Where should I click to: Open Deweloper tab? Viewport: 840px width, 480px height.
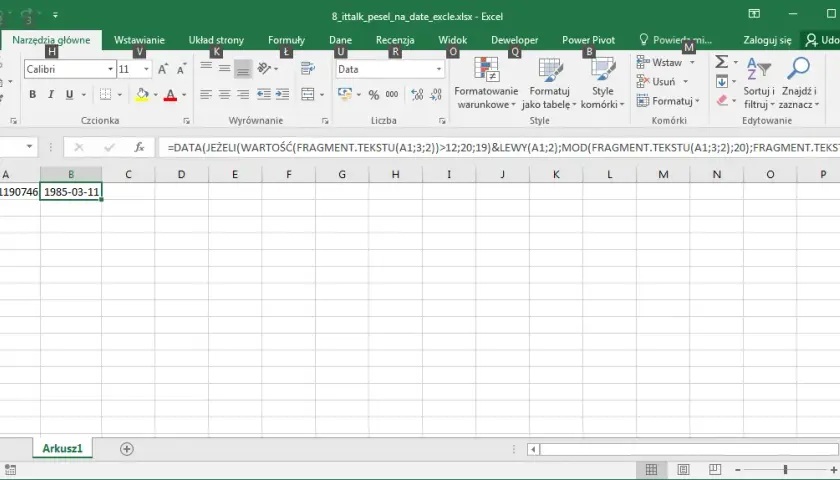(514, 40)
